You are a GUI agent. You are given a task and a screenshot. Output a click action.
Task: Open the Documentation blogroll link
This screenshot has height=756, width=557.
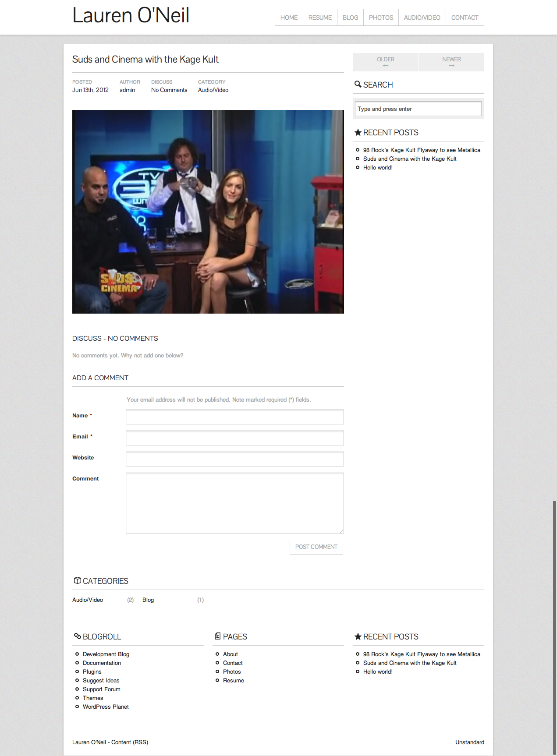[102, 663]
